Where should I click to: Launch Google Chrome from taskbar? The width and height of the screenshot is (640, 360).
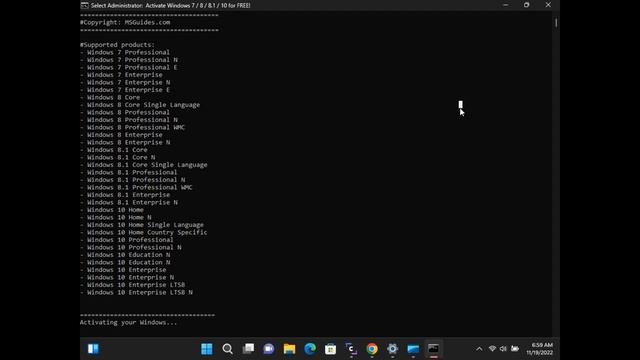point(372,349)
